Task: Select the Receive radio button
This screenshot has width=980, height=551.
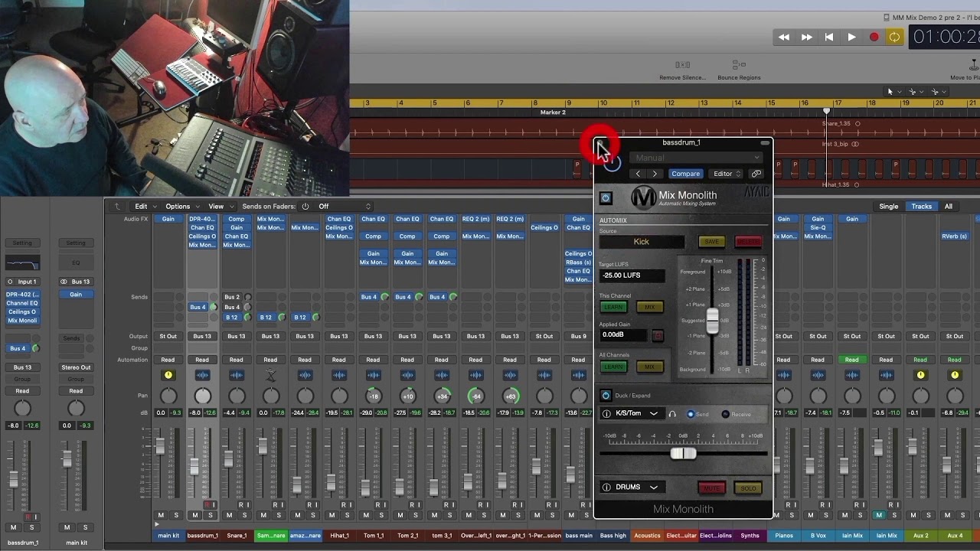Action: pos(725,414)
